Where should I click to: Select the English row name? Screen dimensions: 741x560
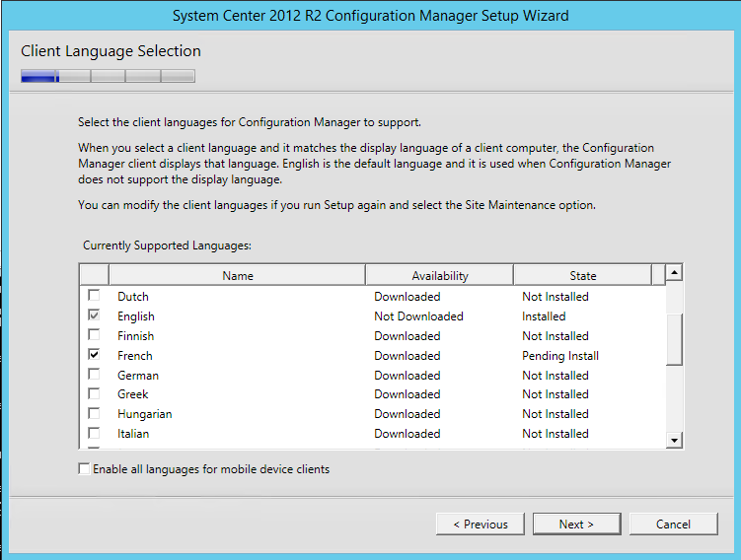[136, 316]
